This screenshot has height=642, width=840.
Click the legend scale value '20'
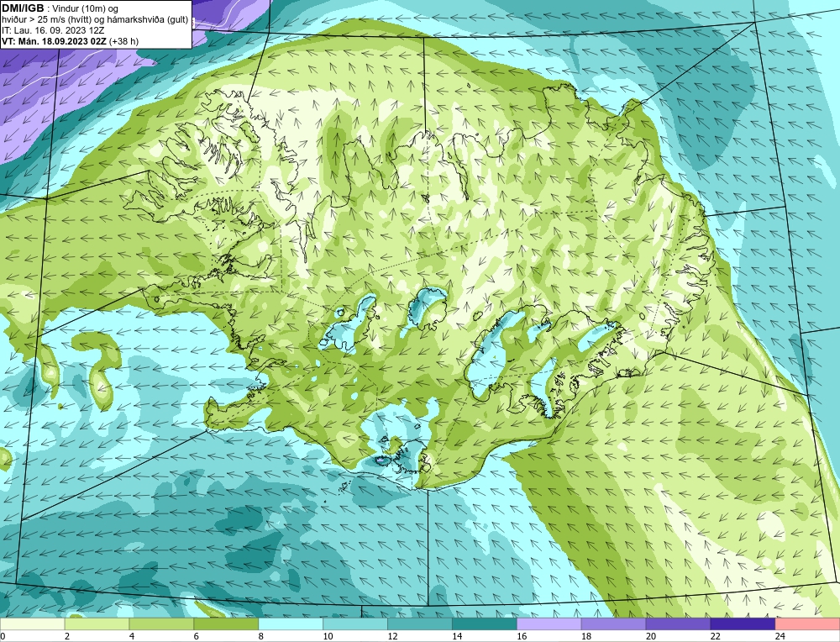[x=651, y=636]
